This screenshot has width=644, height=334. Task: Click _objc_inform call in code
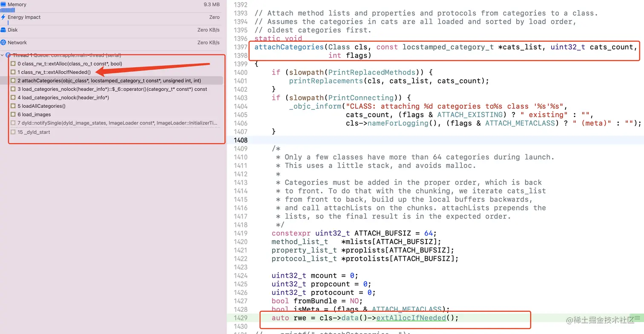click(x=315, y=106)
